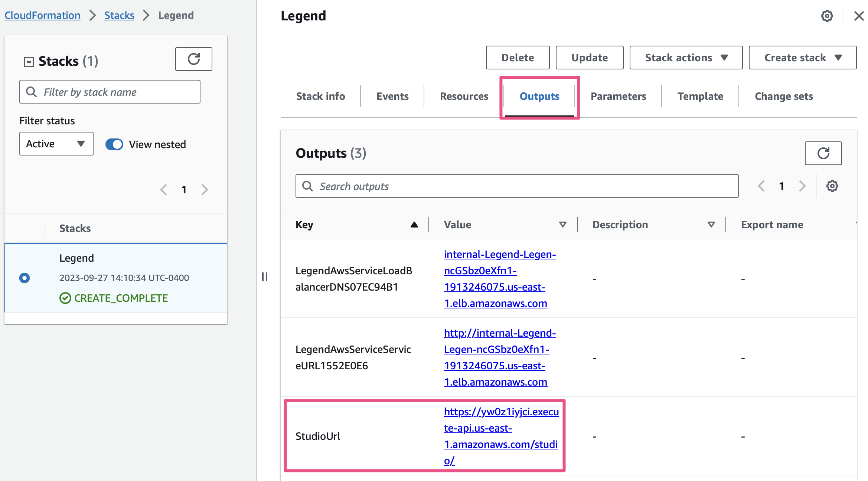868x481 pixels.
Task: Click the search magnifier in Search outputs
Action: point(307,186)
